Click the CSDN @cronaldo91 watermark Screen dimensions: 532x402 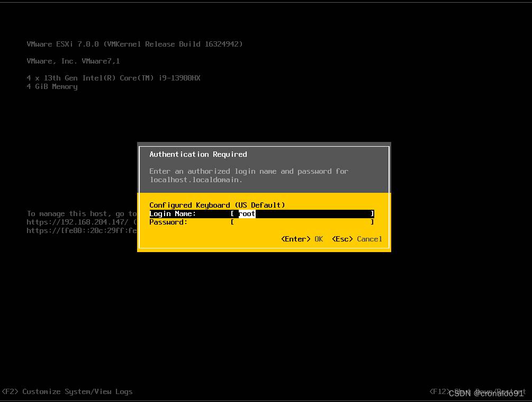coord(485,393)
